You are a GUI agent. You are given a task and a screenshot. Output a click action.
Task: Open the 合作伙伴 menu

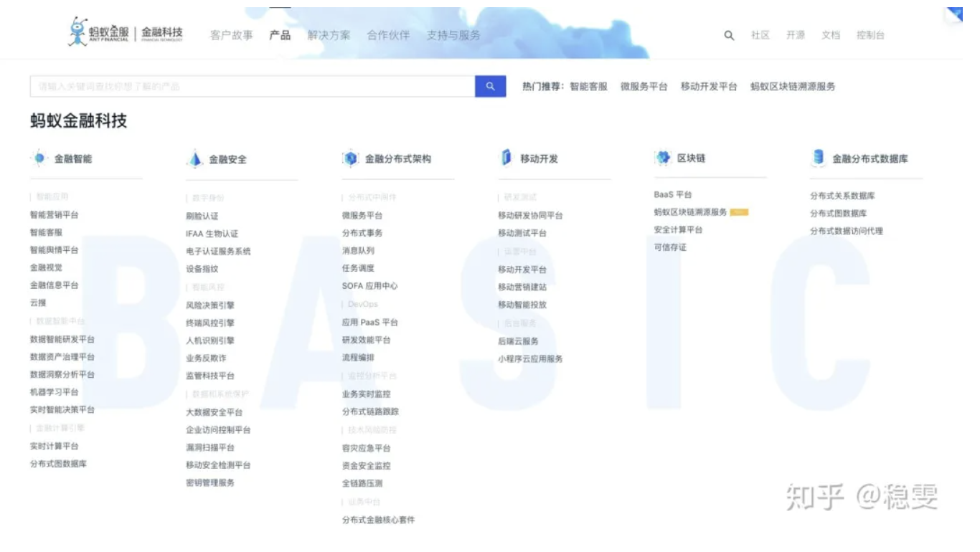[x=388, y=35]
